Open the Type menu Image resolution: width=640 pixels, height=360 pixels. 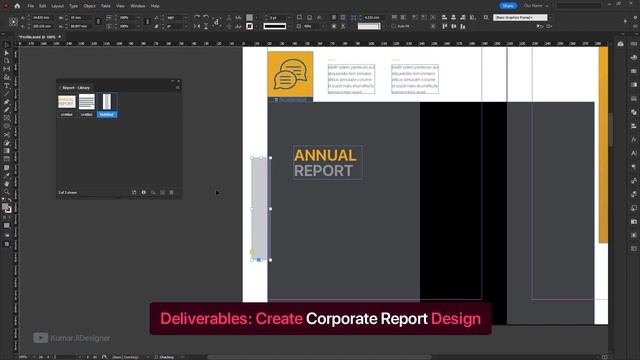coord(73,6)
